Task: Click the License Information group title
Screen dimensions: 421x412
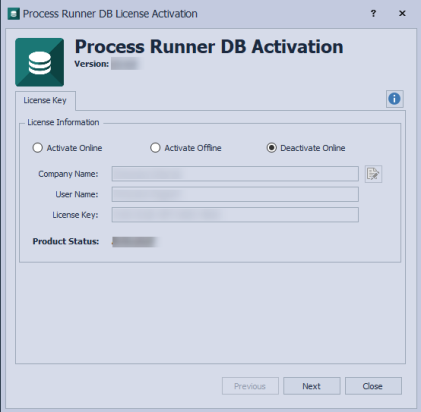Action: pos(63,122)
